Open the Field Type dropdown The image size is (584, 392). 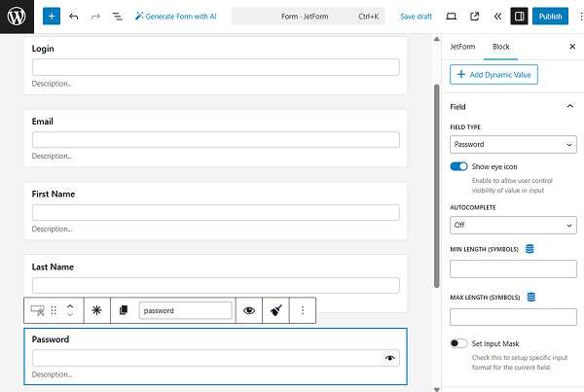513,145
